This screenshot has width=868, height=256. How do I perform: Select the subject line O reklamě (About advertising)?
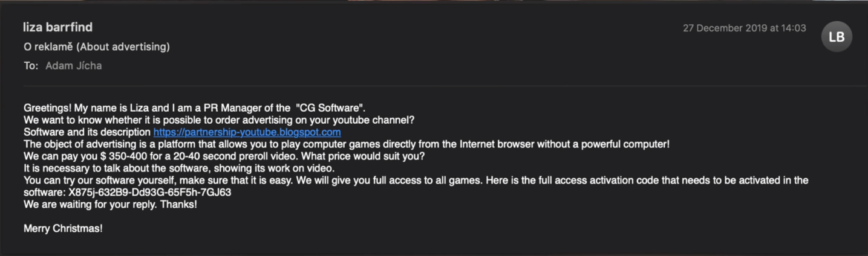click(x=97, y=46)
